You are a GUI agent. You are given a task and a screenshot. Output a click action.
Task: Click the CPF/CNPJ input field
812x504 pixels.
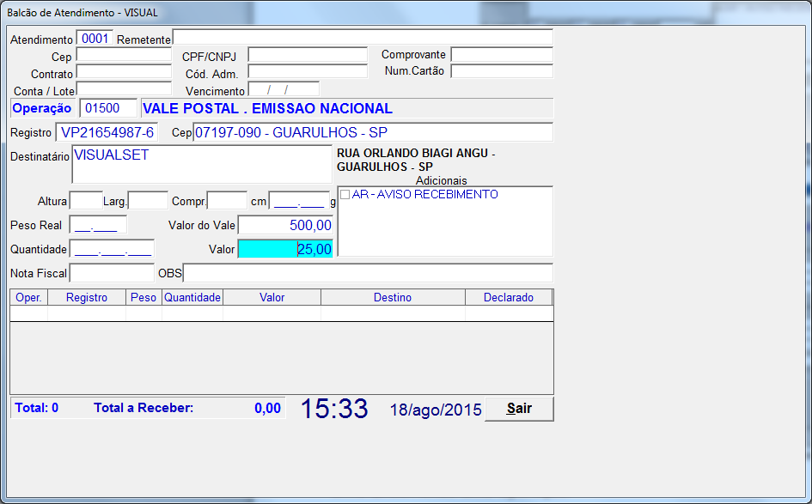(x=308, y=55)
